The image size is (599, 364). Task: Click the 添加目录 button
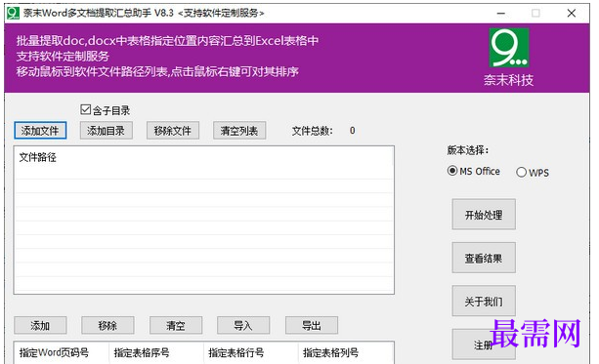coord(107,131)
